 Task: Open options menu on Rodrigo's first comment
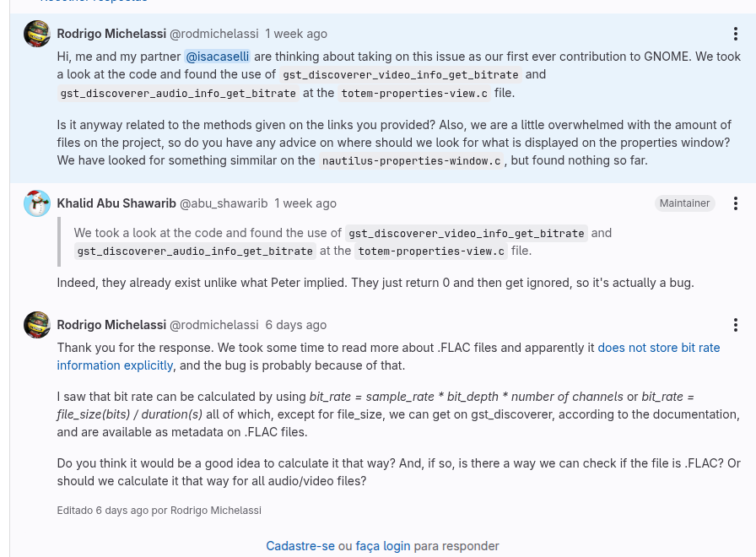[x=735, y=34]
